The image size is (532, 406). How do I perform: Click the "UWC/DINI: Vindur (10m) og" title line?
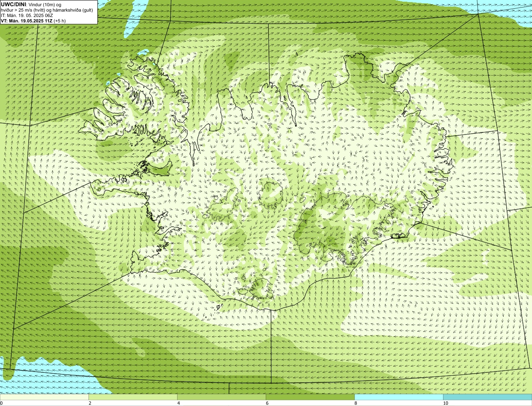[31, 5]
